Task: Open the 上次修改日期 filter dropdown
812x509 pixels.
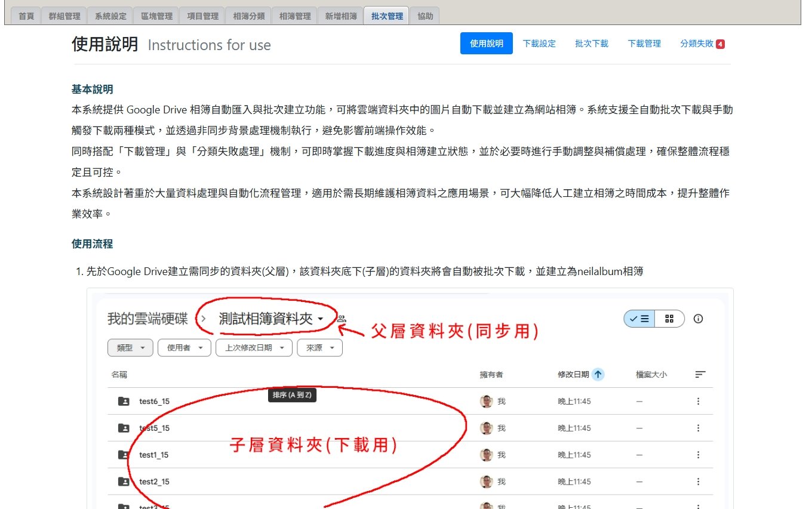Action: 254,347
